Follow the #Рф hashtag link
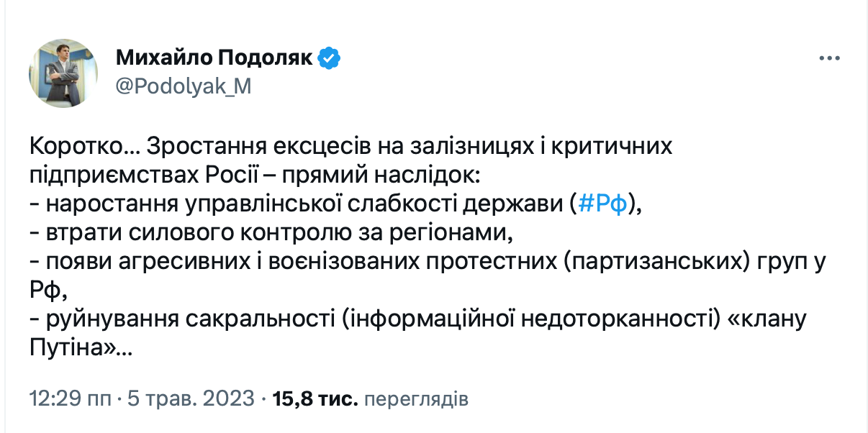Viewport: 868px width, 433px height. coord(604,205)
